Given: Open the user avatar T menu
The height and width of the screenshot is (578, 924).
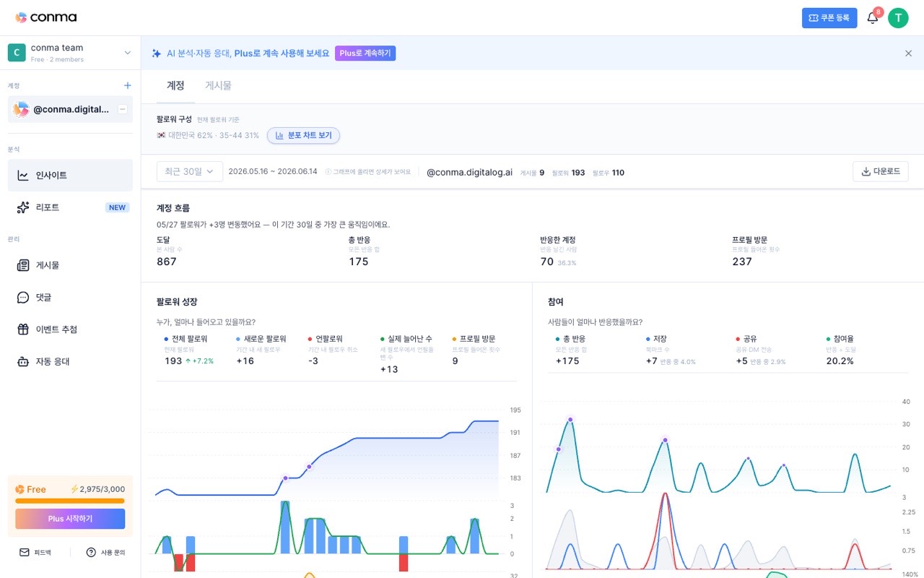Looking at the screenshot, I should point(898,18).
